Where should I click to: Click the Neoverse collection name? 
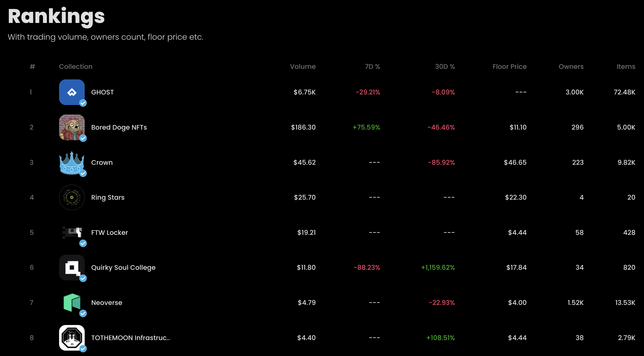[x=107, y=303]
